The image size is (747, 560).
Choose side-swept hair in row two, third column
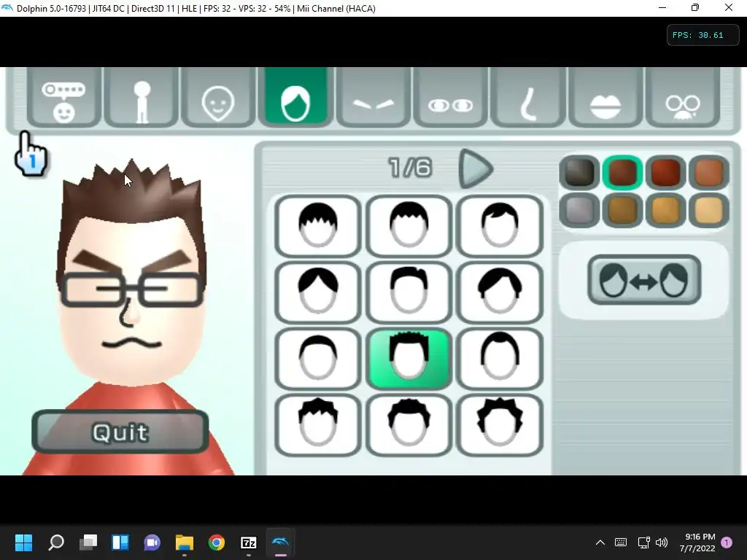point(499,292)
